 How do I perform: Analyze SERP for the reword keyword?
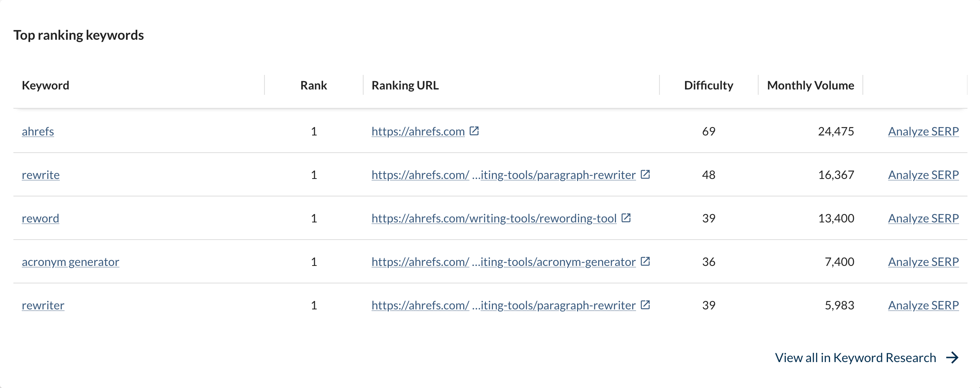tap(924, 218)
